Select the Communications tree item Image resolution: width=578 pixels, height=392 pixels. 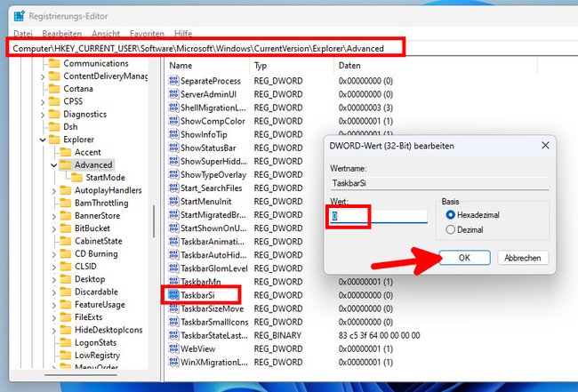[96, 63]
